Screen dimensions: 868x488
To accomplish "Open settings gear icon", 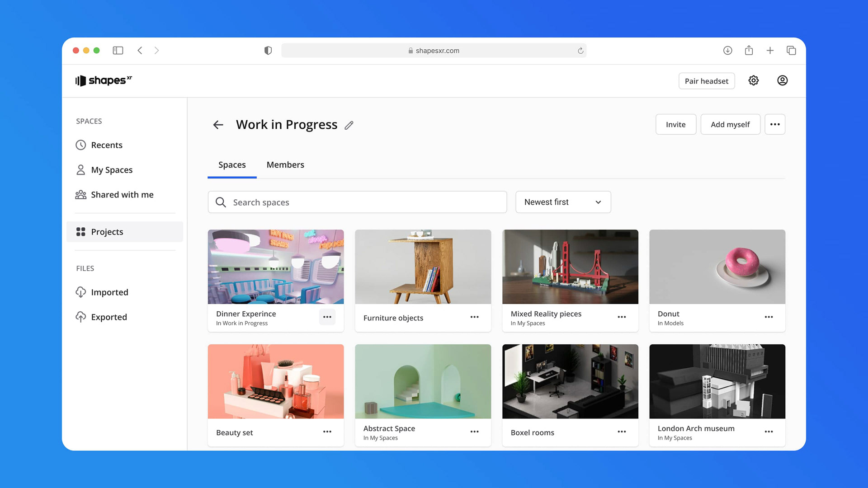I will 753,80.
